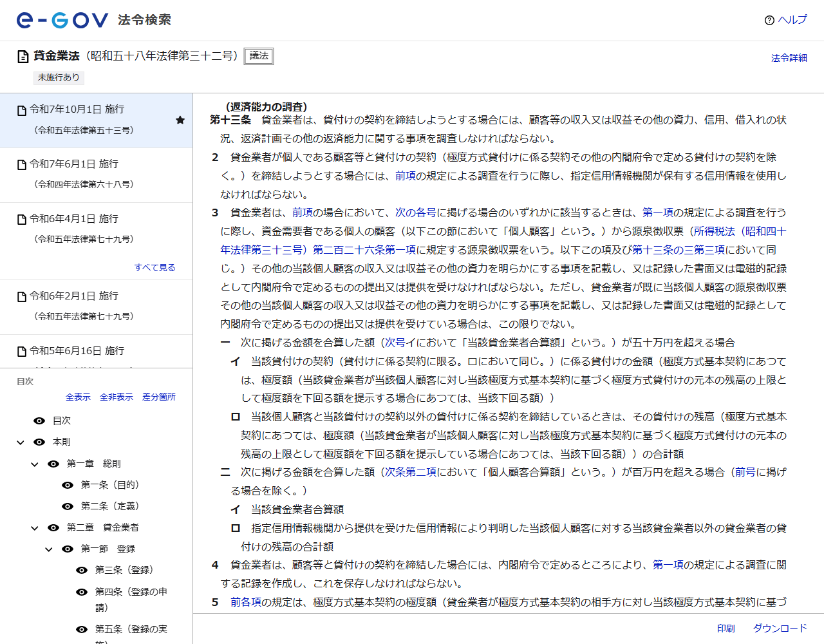The width and height of the screenshot is (824, 644).
Task: Toggle visibility eye for 第三条（登録）
Action: tap(82, 570)
